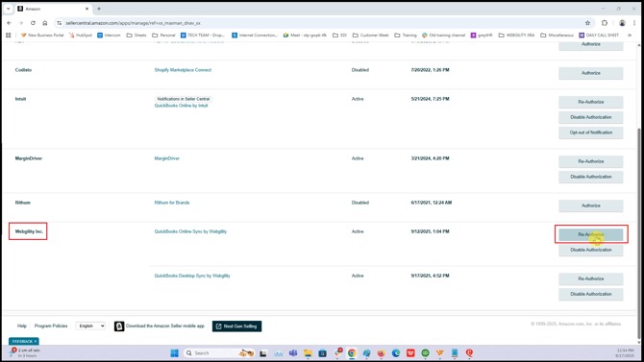The width and height of the screenshot is (644, 362).
Task: Open the Old training channel bookmark
Action: tap(443, 36)
